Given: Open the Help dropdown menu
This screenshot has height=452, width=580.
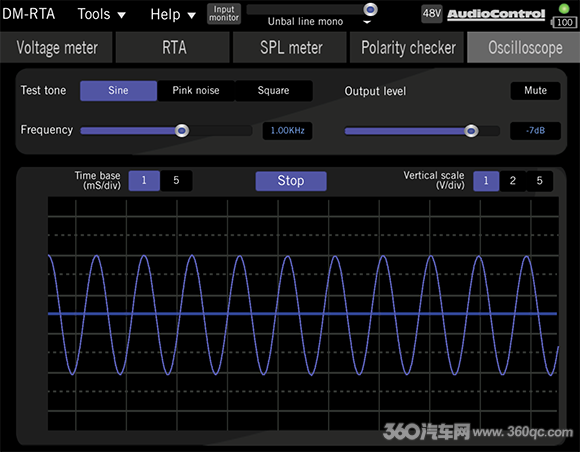Looking at the screenshot, I should coord(173,15).
